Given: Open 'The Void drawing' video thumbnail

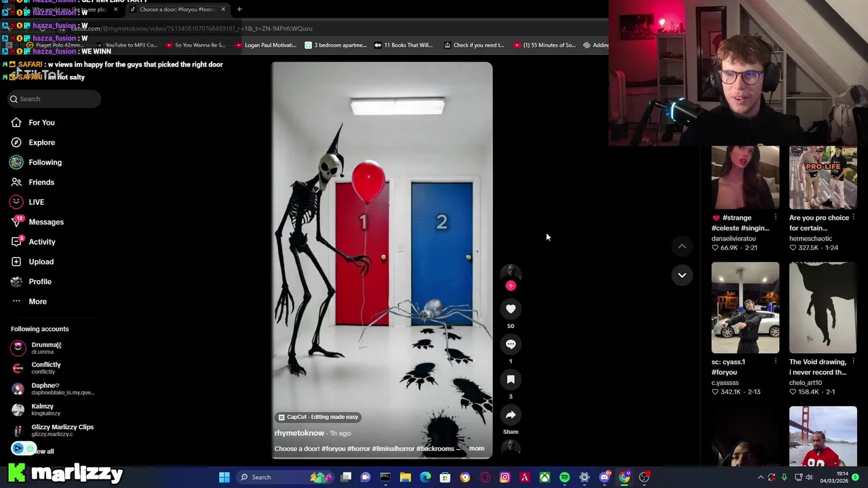Looking at the screenshot, I should coord(823,308).
